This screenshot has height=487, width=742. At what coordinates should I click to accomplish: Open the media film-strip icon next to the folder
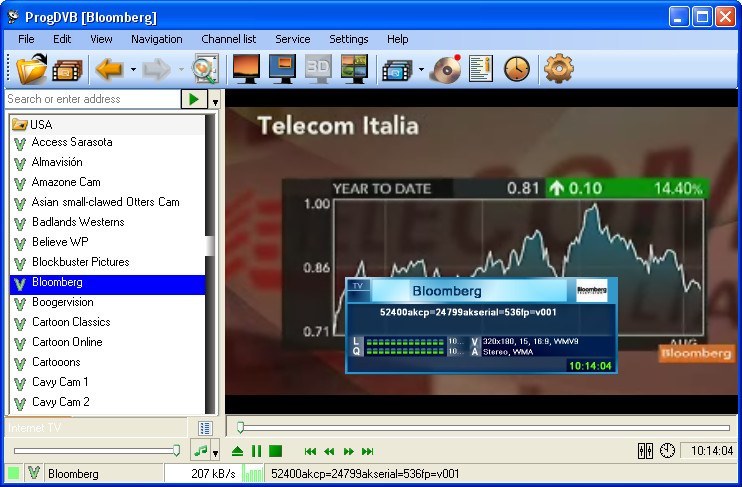tap(68, 70)
